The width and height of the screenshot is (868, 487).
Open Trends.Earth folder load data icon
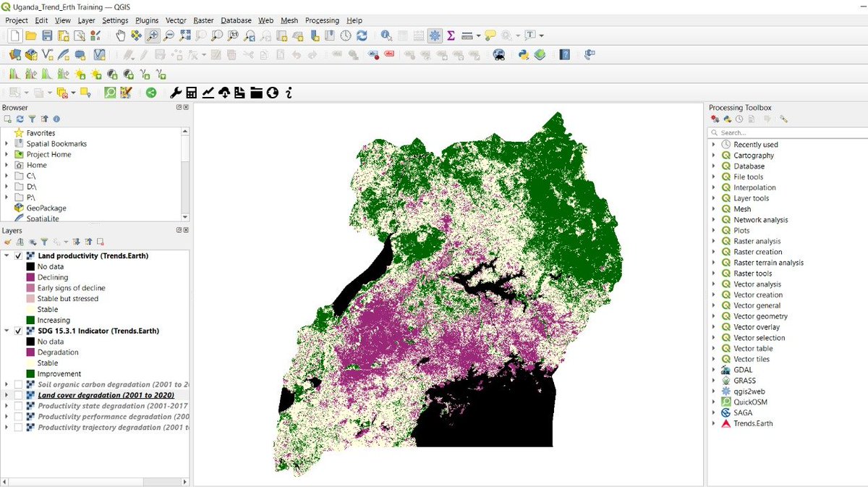pos(256,93)
